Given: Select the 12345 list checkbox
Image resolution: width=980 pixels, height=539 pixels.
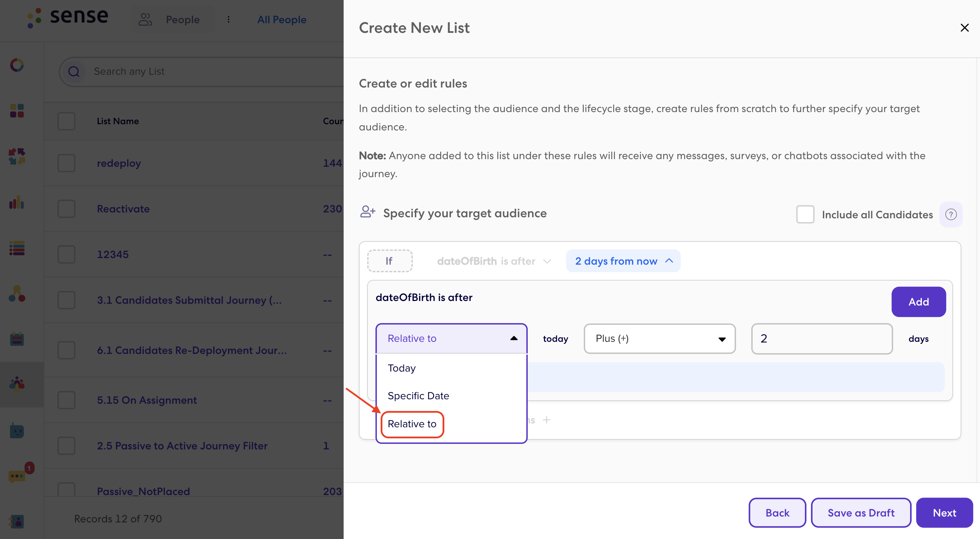Looking at the screenshot, I should 66,255.
